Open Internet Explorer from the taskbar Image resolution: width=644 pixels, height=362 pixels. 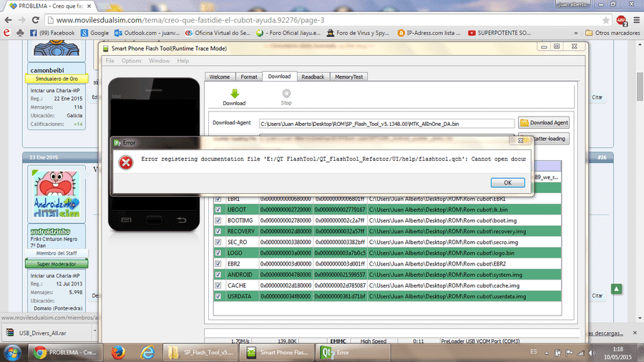click(x=147, y=353)
